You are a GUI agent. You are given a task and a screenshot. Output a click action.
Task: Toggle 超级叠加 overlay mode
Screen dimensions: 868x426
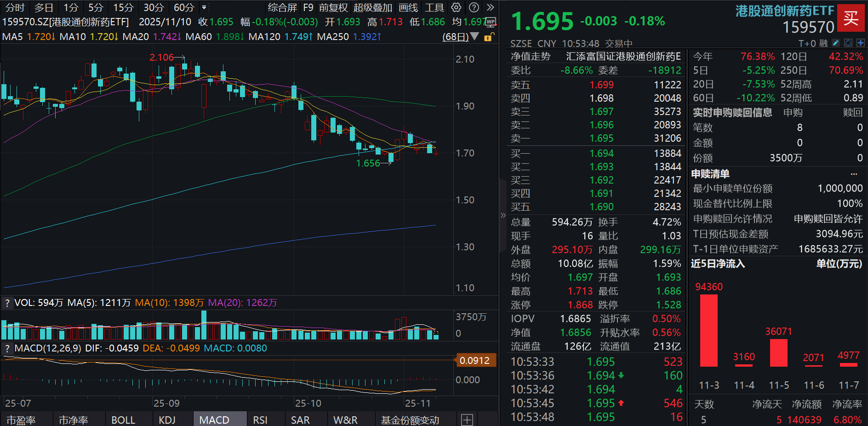(x=372, y=7)
